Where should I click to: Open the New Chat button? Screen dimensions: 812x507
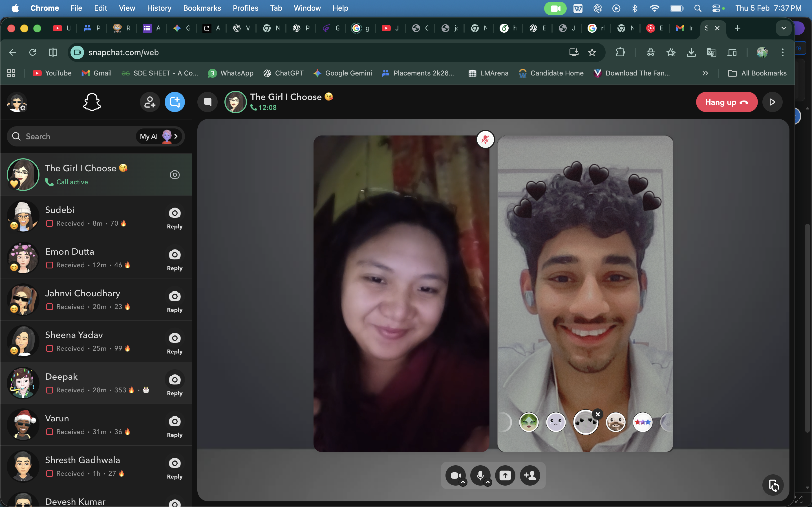point(175,102)
